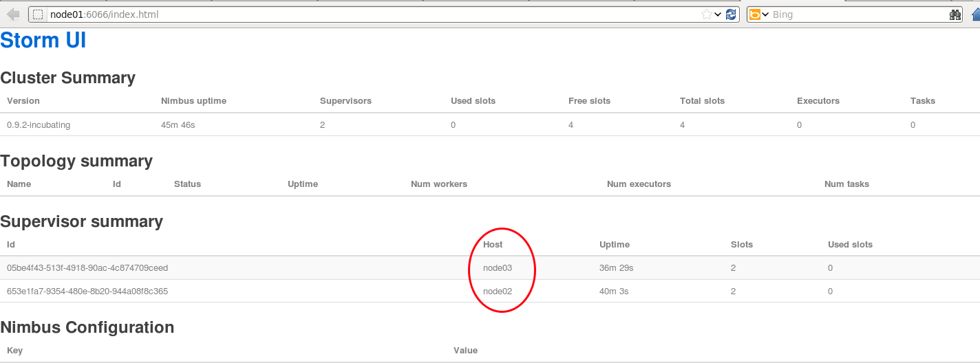Select supervisor id 653e1fa7-9354-480e-8b20-944a08f8c365
The image size is (980, 363).
click(x=87, y=291)
